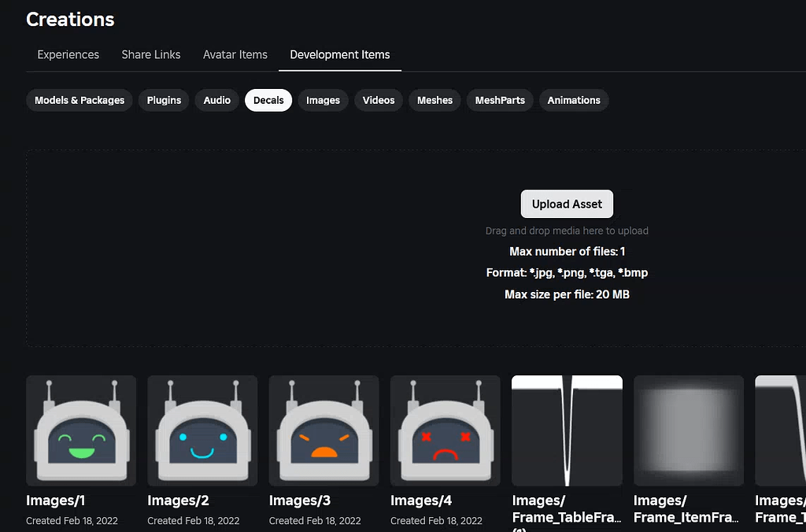
Task: Open the Images/2 decal
Action: point(201,430)
